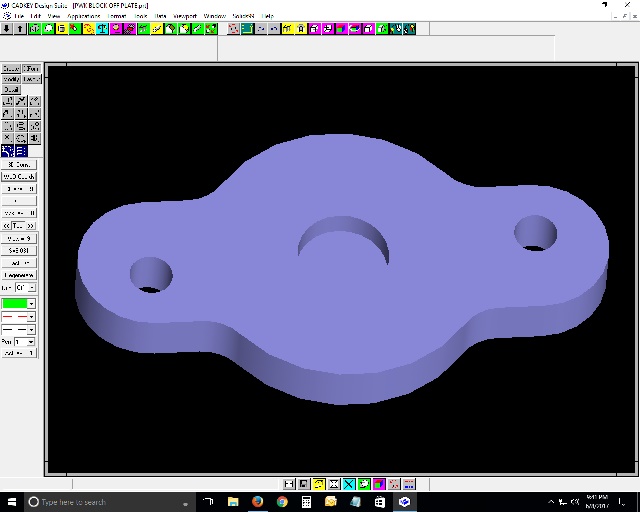
Task: Toggle the 3D Cons. construction mode
Action: tap(19, 164)
